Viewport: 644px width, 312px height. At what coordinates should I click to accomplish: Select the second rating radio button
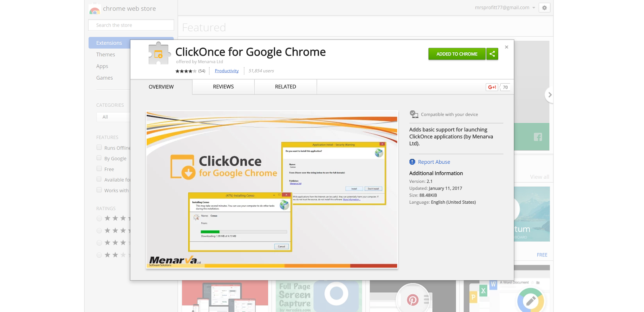[x=99, y=231]
